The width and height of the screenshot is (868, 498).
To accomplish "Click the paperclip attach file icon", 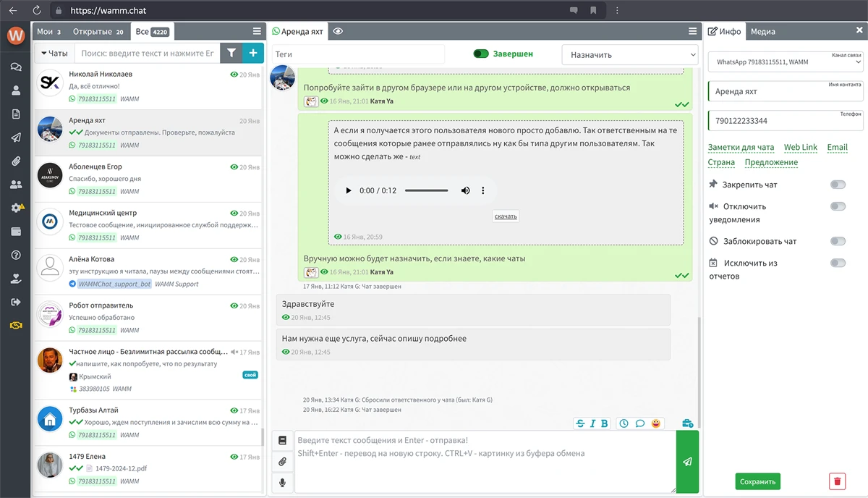I will click(x=282, y=461).
